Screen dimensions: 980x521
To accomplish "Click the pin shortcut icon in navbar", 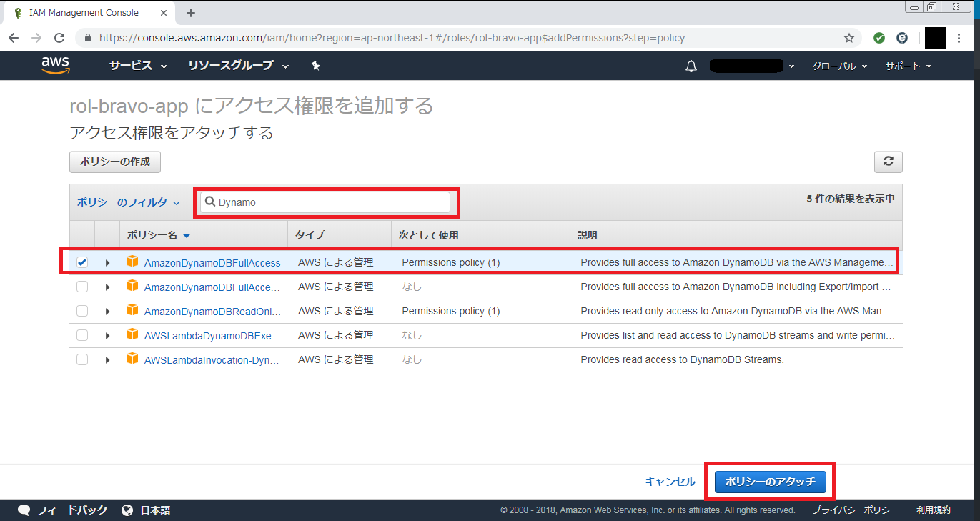I will tap(315, 66).
